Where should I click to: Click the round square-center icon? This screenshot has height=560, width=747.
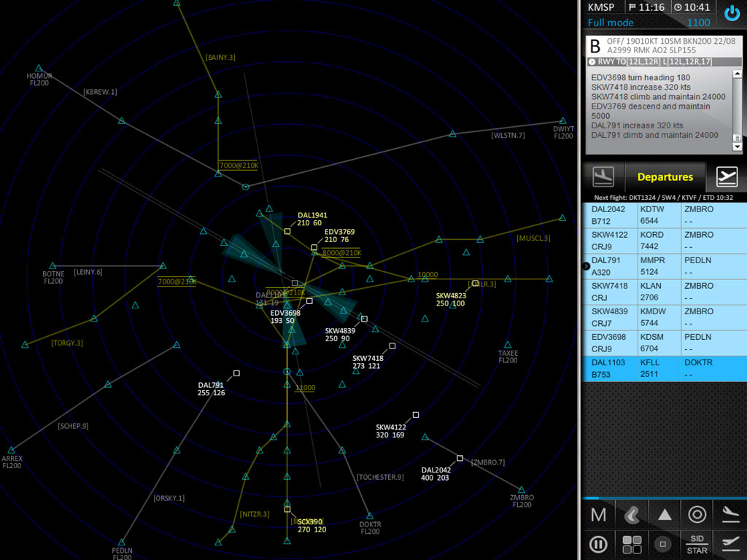663,544
